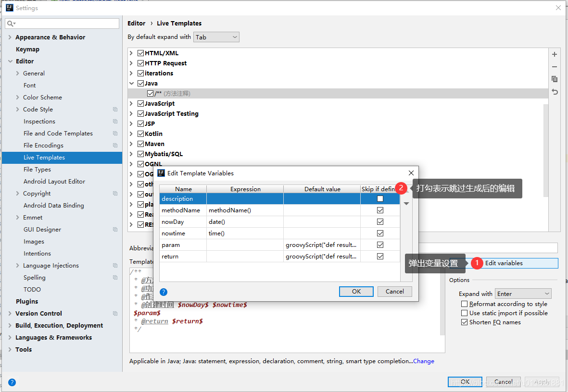
Task: Click project-level icon beside File and Code Templates
Action: point(115,133)
